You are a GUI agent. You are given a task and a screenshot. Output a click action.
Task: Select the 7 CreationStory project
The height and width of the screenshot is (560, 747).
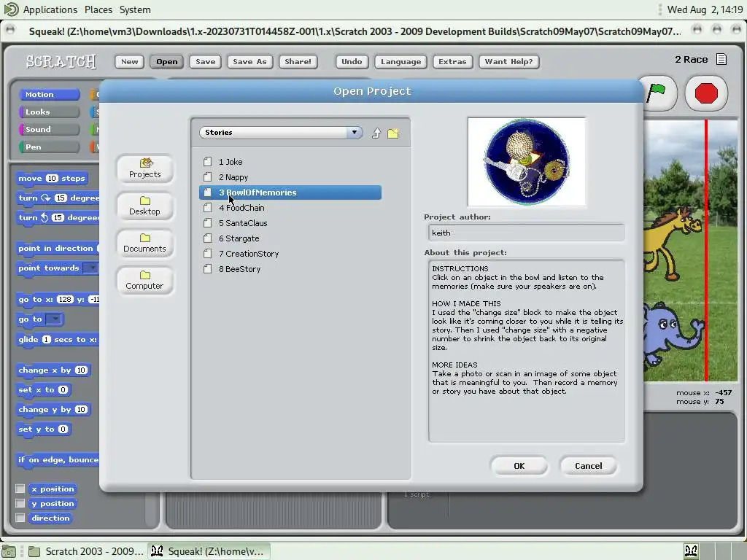coord(290,253)
